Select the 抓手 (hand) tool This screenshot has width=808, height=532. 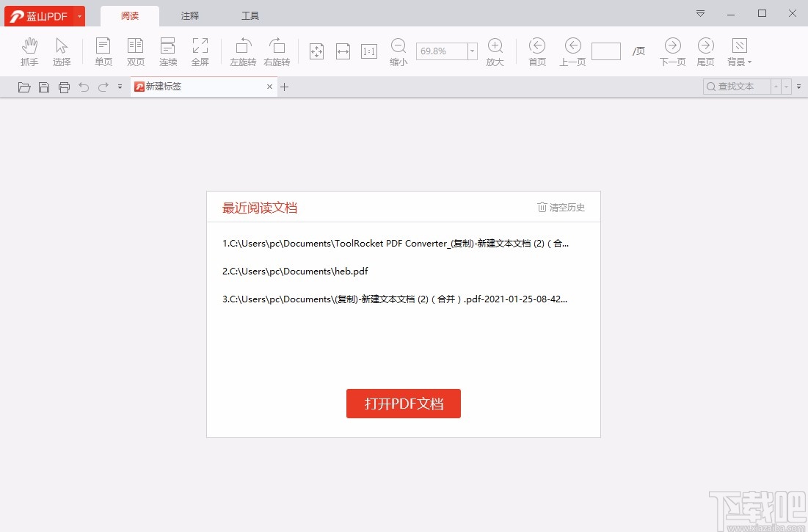(x=29, y=51)
